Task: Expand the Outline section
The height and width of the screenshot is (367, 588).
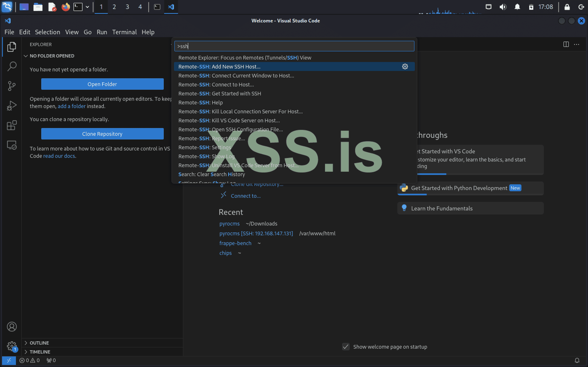Action: tap(39, 343)
